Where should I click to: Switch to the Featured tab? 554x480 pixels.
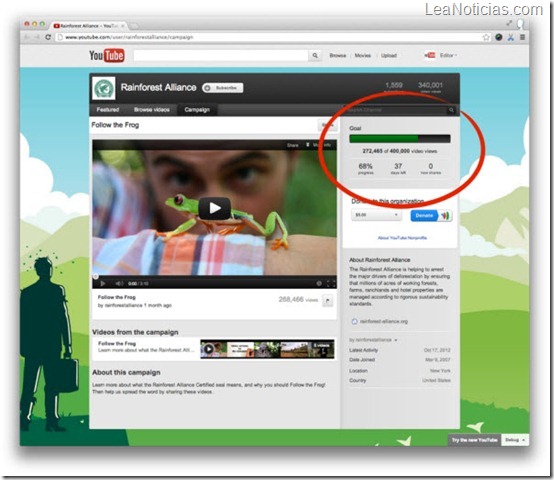pyautogui.click(x=108, y=109)
